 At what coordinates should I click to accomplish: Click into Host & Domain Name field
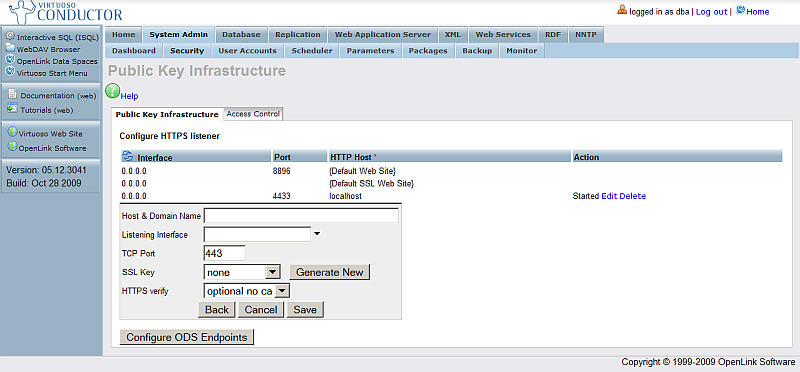[301, 216]
